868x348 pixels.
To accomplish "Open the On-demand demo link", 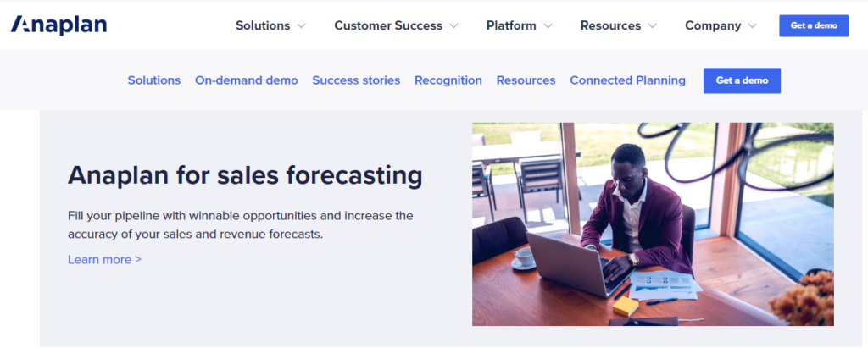I will point(247,80).
